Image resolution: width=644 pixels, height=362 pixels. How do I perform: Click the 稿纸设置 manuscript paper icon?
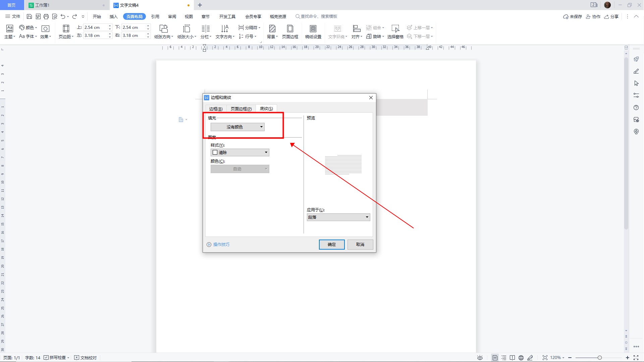(x=313, y=29)
